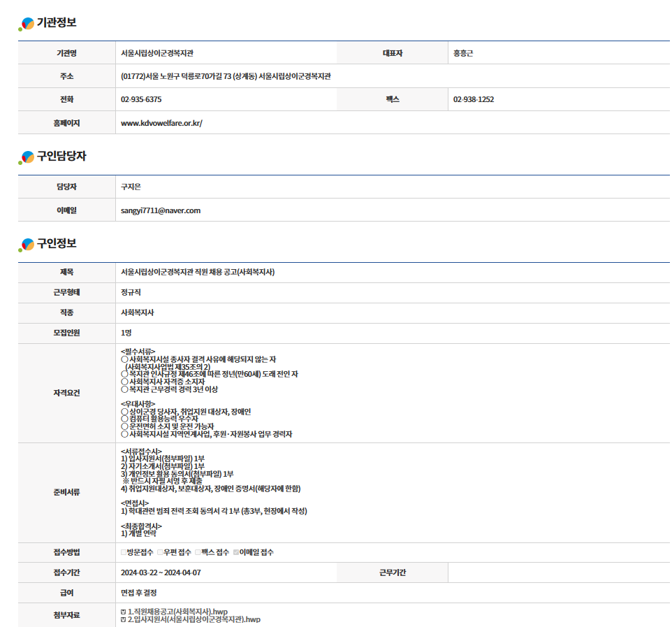Click the <필수서류> heading in qualifications

point(138,352)
